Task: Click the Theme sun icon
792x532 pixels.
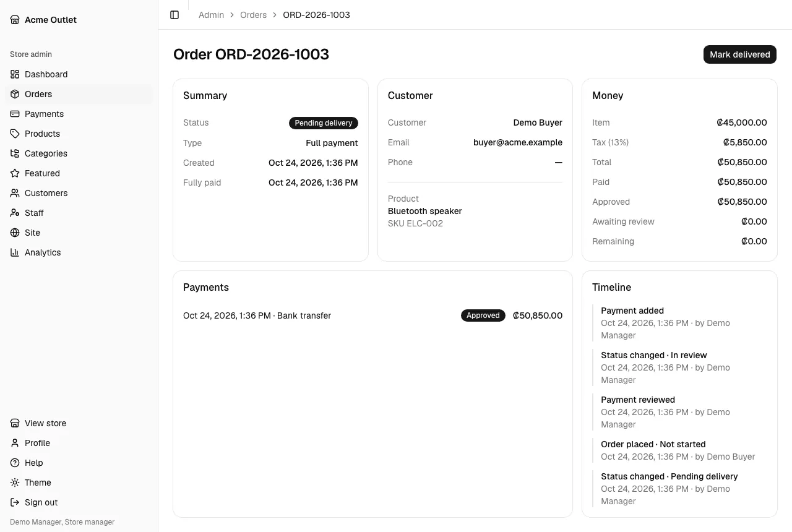Action: (x=15, y=483)
